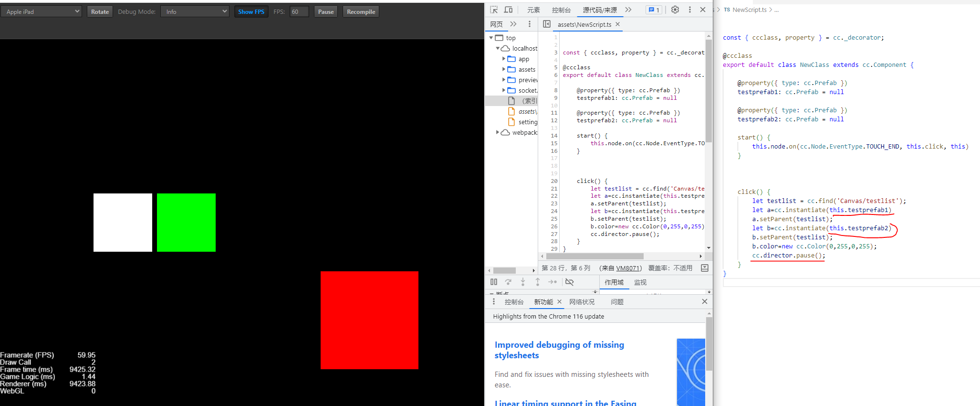Show more navigator tabs next to 网页
The height and width of the screenshot is (406, 980).
point(513,24)
